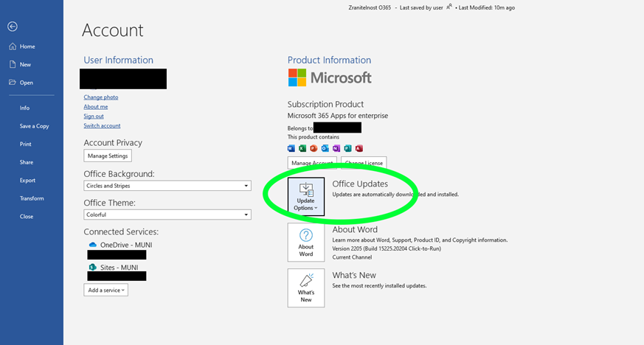The height and width of the screenshot is (345, 644).
Task: Click the SharePoint Sites icon
Action: [92, 267]
